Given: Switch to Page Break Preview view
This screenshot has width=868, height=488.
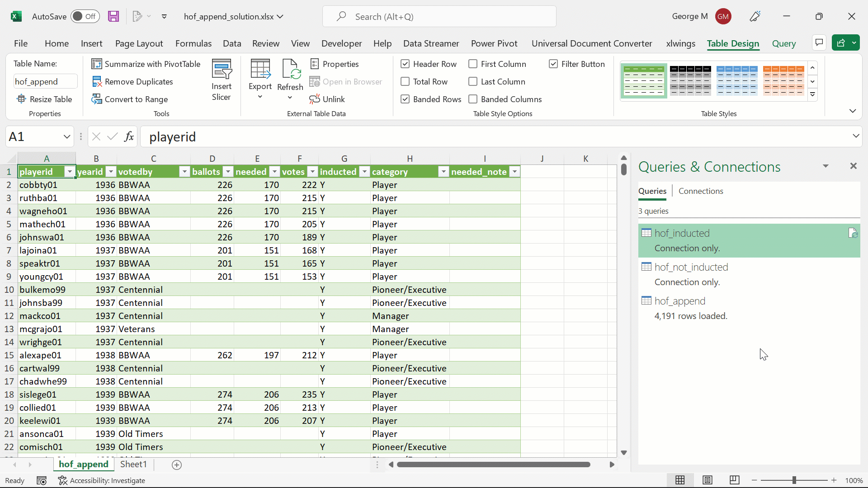Looking at the screenshot, I should pos(735,480).
